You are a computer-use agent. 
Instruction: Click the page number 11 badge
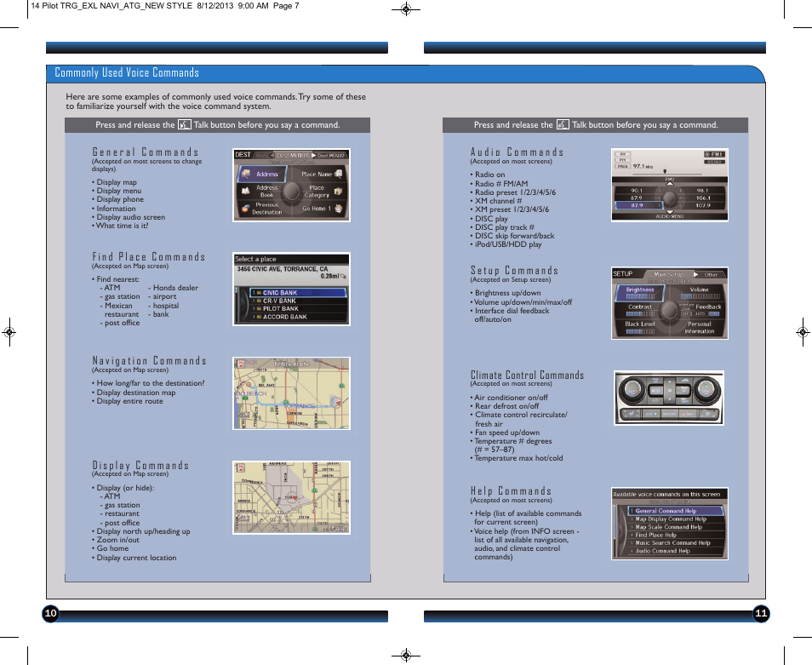(761, 614)
